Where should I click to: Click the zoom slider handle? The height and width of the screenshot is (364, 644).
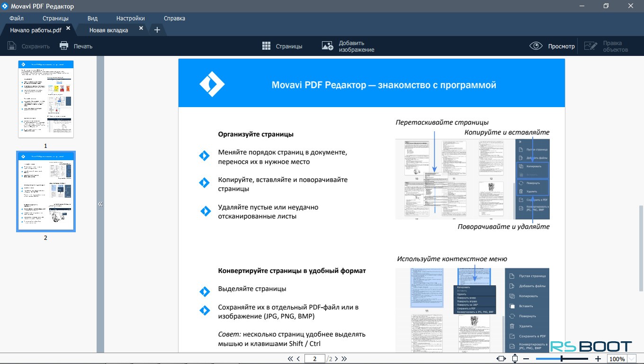[x=562, y=359]
